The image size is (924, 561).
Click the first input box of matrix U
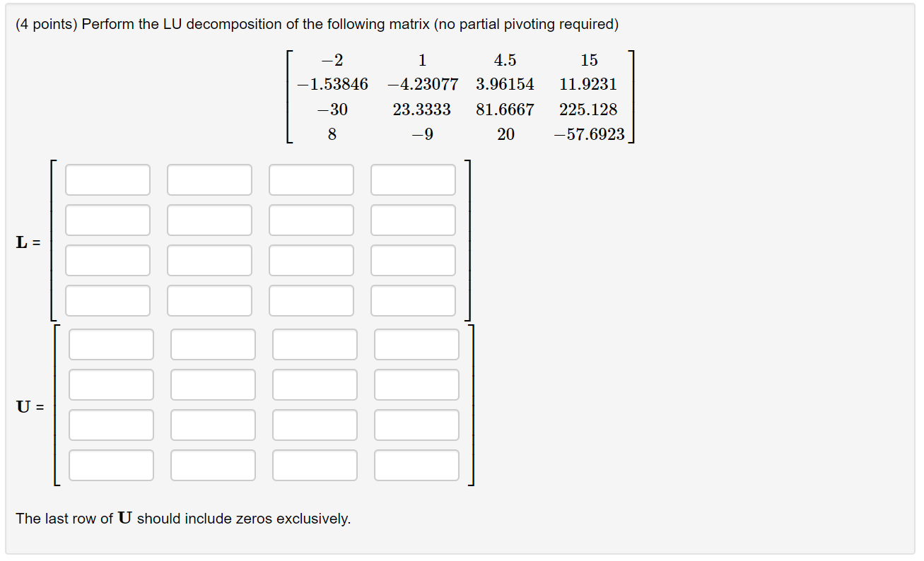[111, 345]
